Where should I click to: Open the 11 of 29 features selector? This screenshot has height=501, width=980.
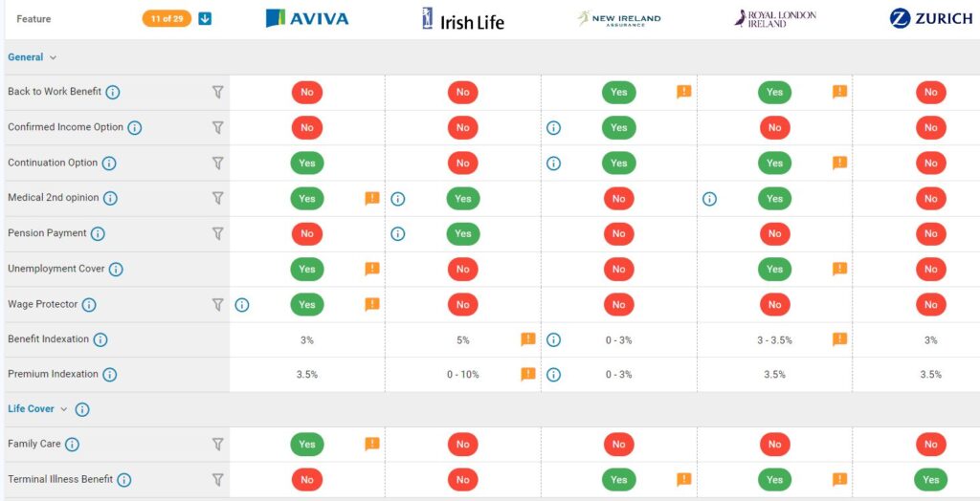coord(167,18)
